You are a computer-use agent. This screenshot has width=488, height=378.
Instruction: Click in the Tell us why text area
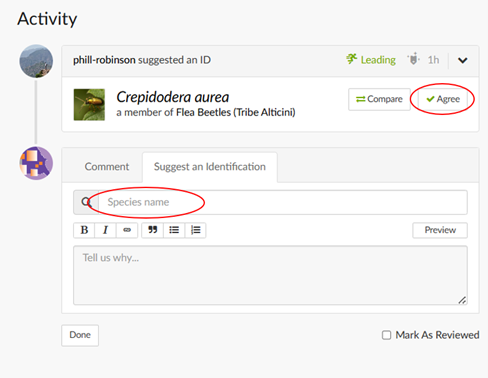tap(270, 275)
